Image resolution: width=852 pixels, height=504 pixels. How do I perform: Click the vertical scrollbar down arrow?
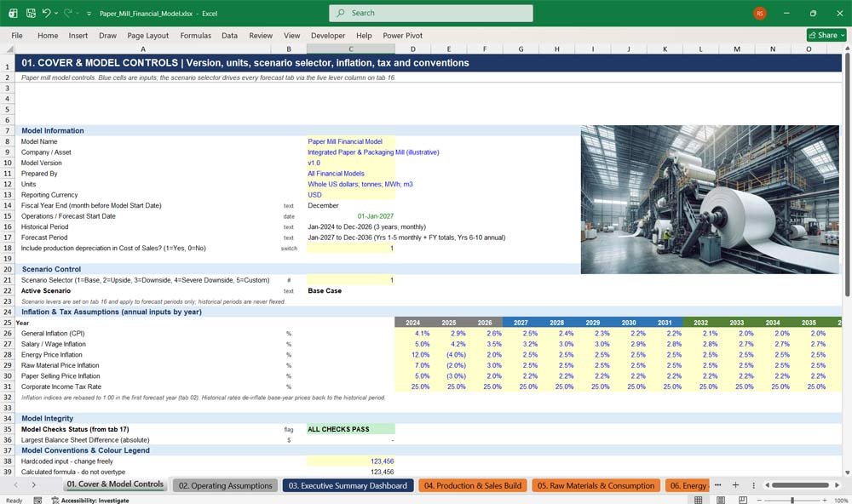[x=847, y=473]
